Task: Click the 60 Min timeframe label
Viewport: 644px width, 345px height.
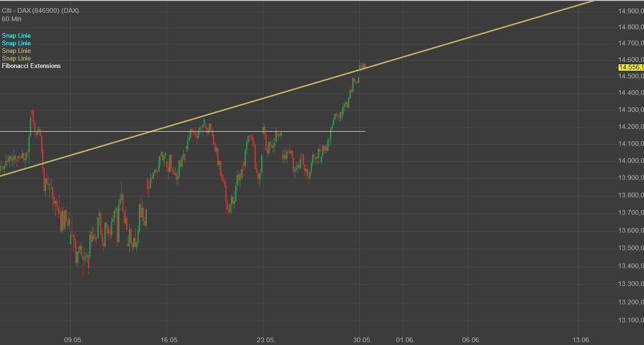Action: coord(12,19)
